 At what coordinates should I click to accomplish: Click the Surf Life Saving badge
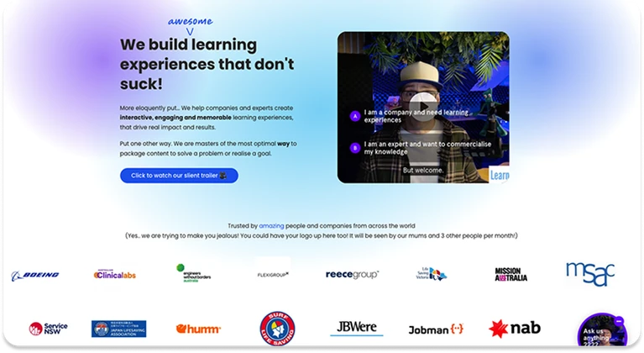click(277, 329)
